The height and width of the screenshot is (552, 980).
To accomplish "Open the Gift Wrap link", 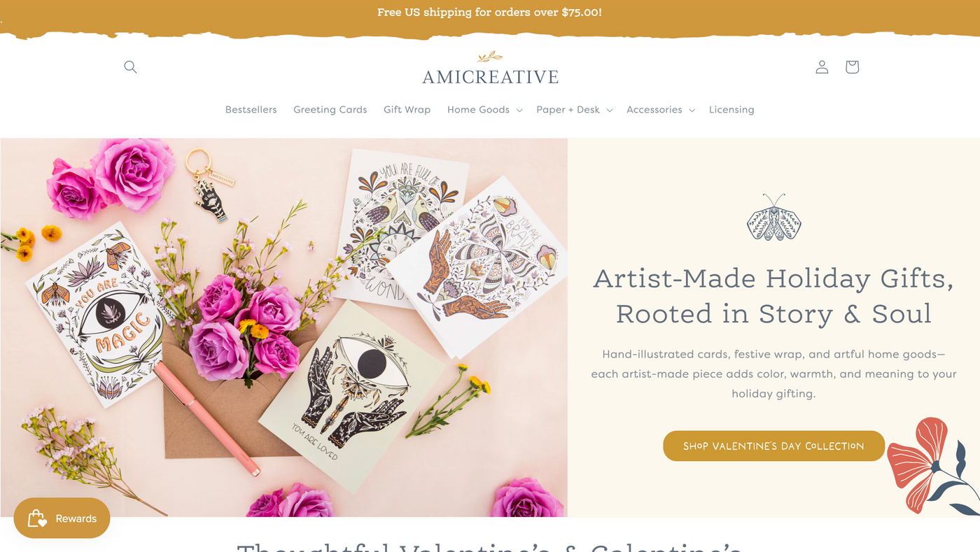I will click(407, 110).
